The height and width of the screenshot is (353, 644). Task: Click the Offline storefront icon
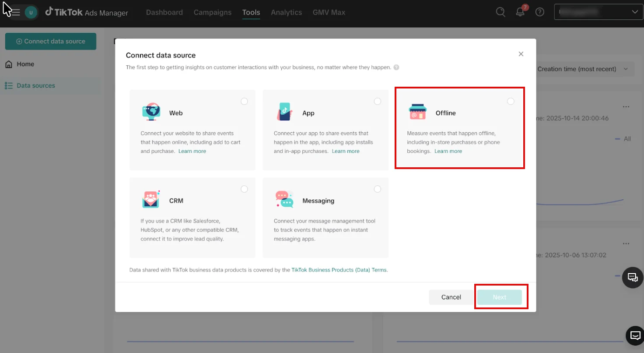pyautogui.click(x=418, y=112)
